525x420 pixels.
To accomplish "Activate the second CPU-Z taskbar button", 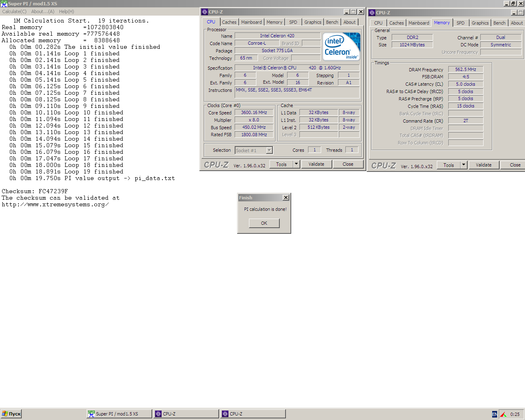I will point(253,414).
